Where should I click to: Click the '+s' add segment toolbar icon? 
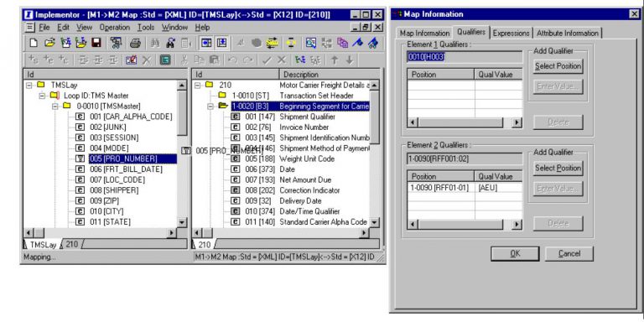[x=34, y=60]
